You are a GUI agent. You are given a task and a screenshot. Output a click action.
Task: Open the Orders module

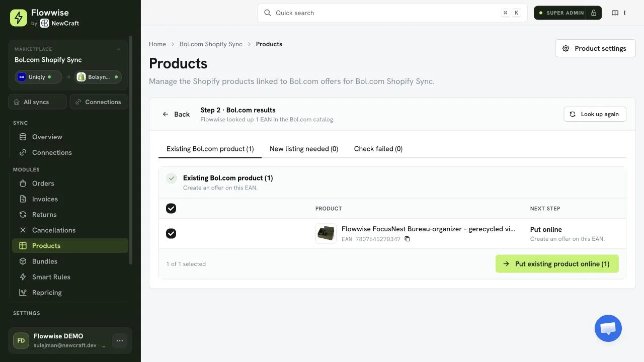[70, 184]
